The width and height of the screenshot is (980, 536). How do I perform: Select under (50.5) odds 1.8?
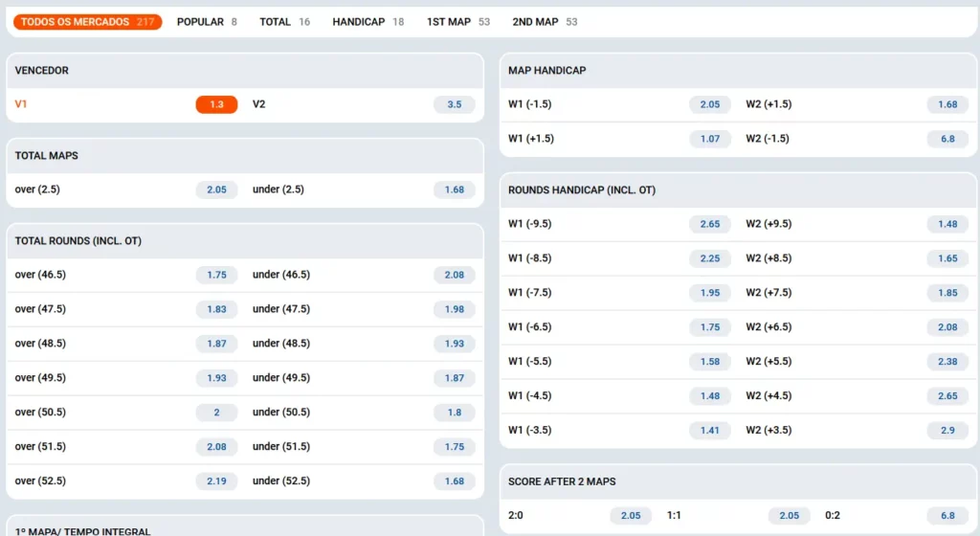point(455,413)
